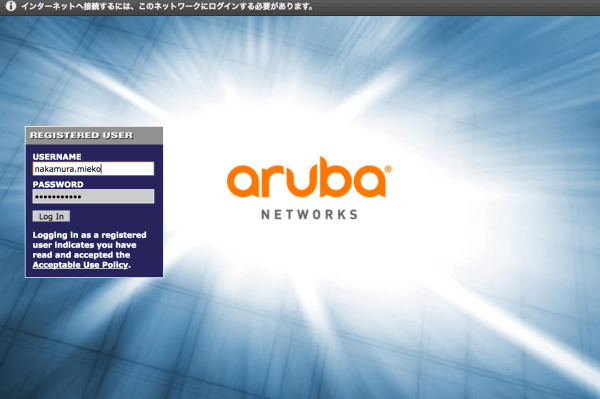Viewport: 600px width, 399px height.
Task: Open the Acceptable Use Policy link
Action: point(80,265)
